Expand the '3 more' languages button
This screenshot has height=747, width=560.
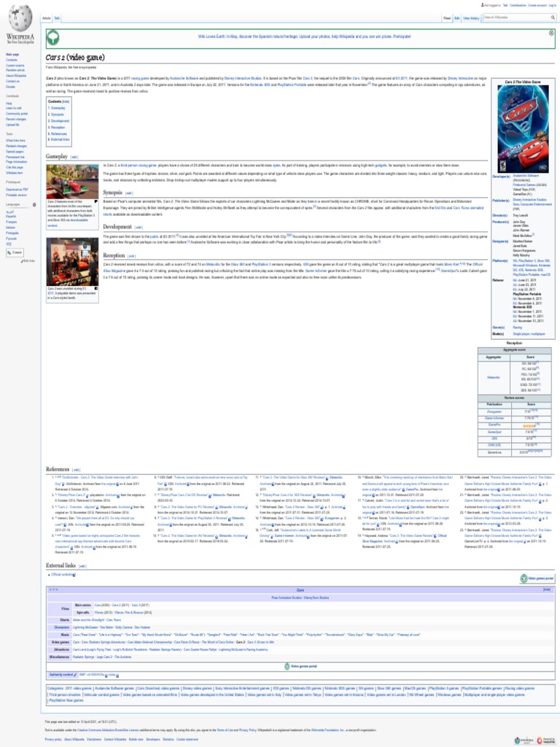15,252
